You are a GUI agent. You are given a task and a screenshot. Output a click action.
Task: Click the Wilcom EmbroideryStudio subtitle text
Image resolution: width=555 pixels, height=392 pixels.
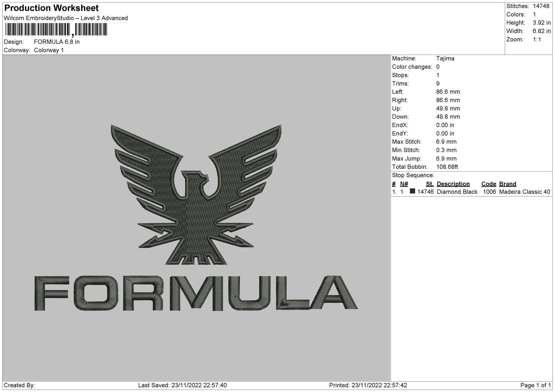coord(66,18)
